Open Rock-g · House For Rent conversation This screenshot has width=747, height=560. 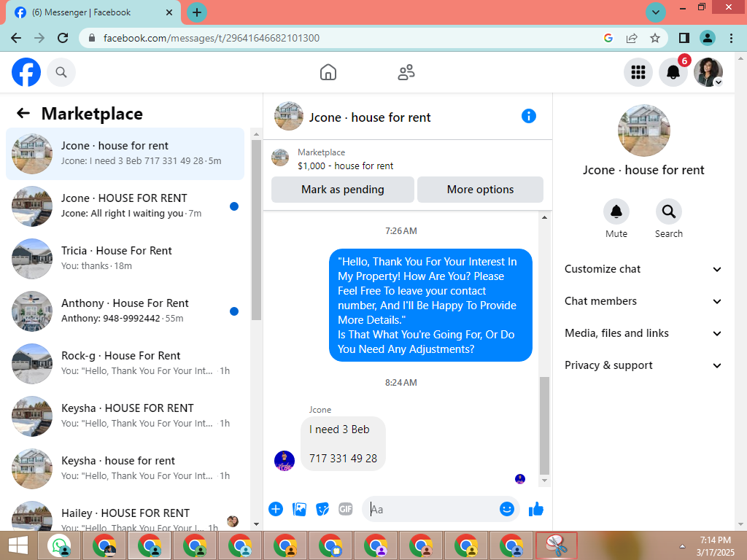[x=125, y=363]
